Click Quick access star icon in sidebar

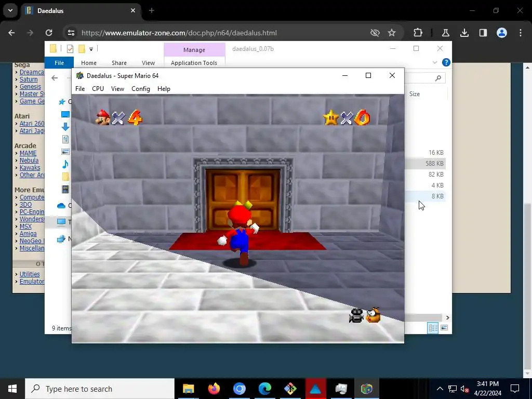[x=62, y=101]
